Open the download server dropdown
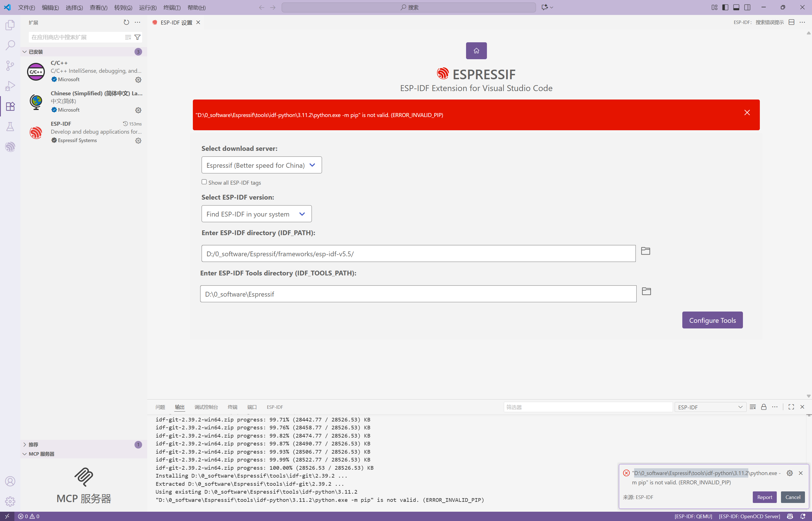Image resolution: width=812 pixels, height=521 pixels. click(261, 165)
